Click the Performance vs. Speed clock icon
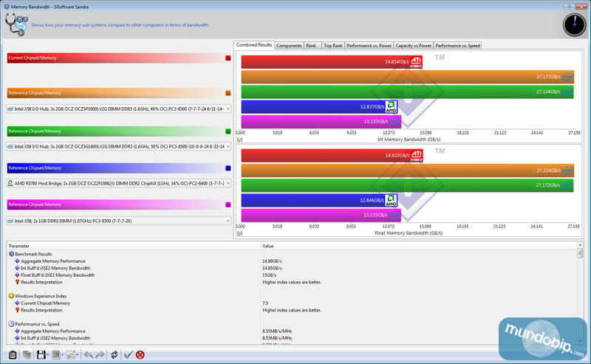 [x=11, y=324]
